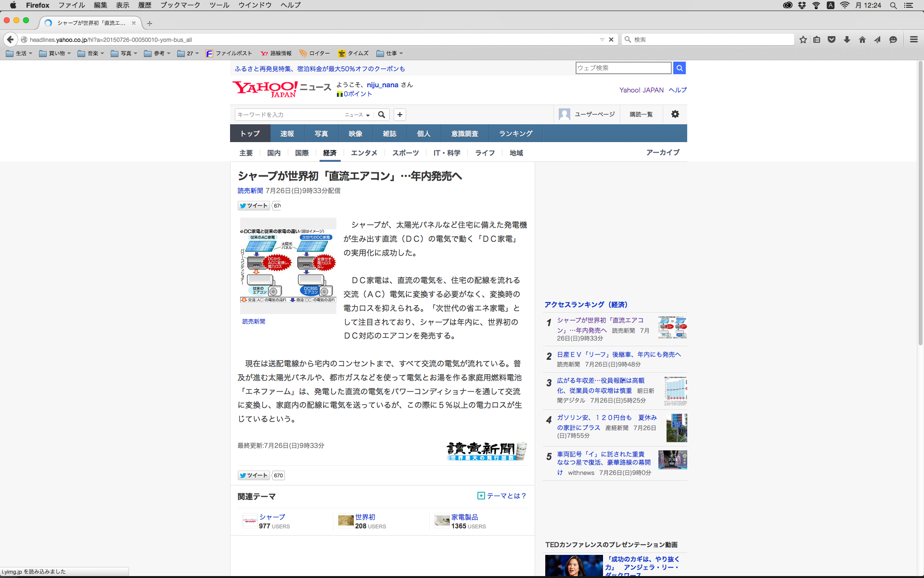Open the Pocket save icon
Screen dimensions: 924x578
tap(832, 39)
